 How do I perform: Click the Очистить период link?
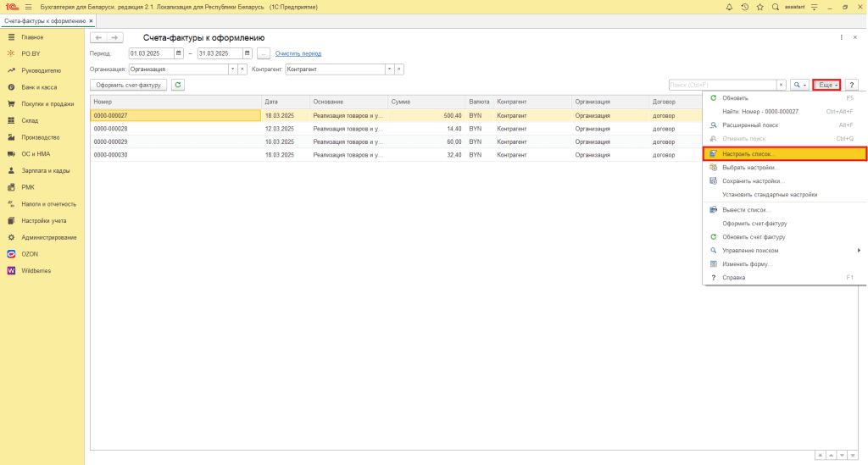(298, 53)
